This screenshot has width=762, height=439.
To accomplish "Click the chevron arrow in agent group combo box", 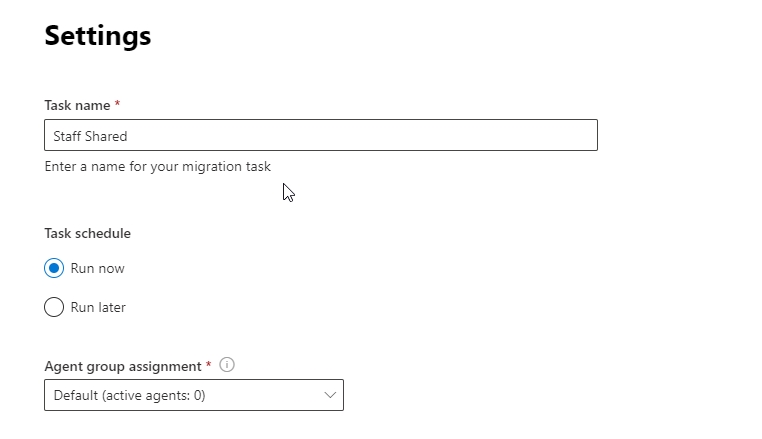I will pyautogui.click(x=331, y=395).
